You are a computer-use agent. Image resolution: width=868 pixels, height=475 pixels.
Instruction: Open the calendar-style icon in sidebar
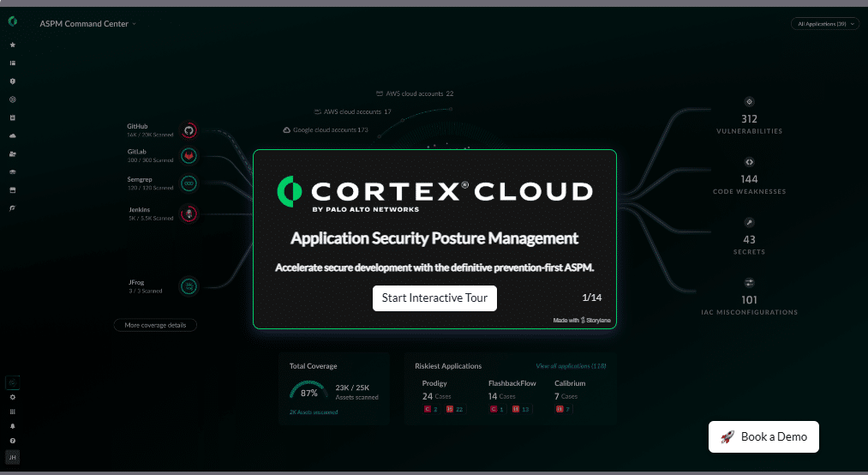[x=13, y=118]
